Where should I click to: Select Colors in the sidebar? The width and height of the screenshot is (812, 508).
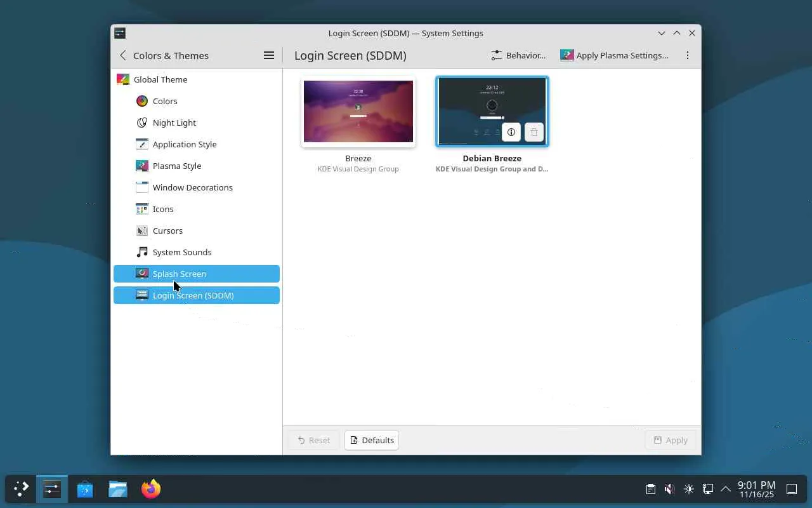[x=197, y=101]
